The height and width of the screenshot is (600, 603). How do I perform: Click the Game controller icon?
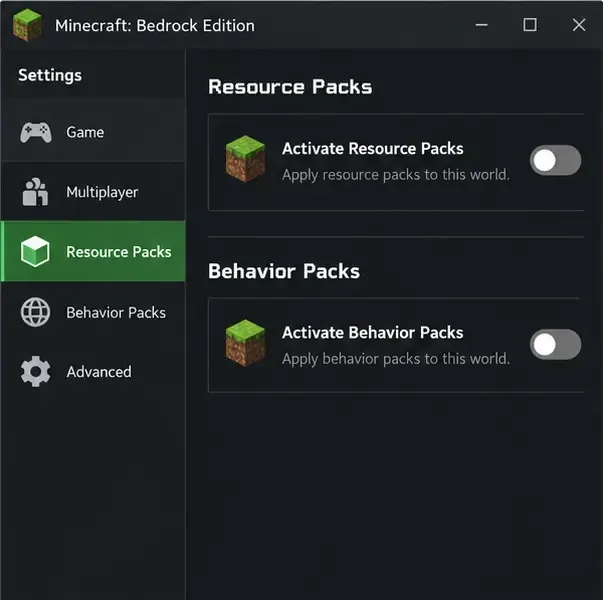tap(35, 132)
